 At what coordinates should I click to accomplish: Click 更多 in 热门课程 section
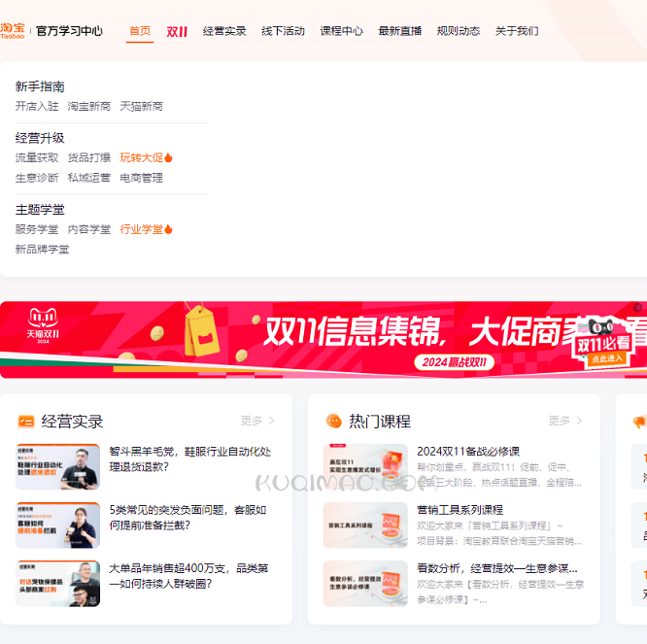(560, 421)
